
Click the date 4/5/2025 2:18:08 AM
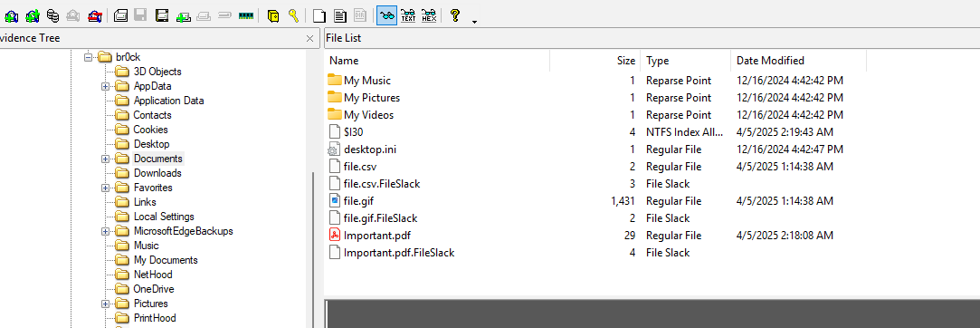tap(785, 236)
